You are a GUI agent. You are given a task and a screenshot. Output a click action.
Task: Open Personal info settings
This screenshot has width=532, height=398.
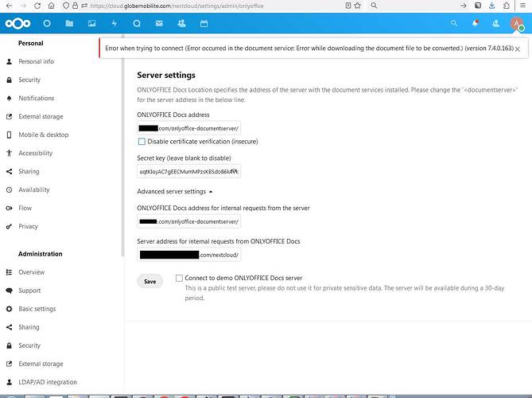(x=36, y=61)
